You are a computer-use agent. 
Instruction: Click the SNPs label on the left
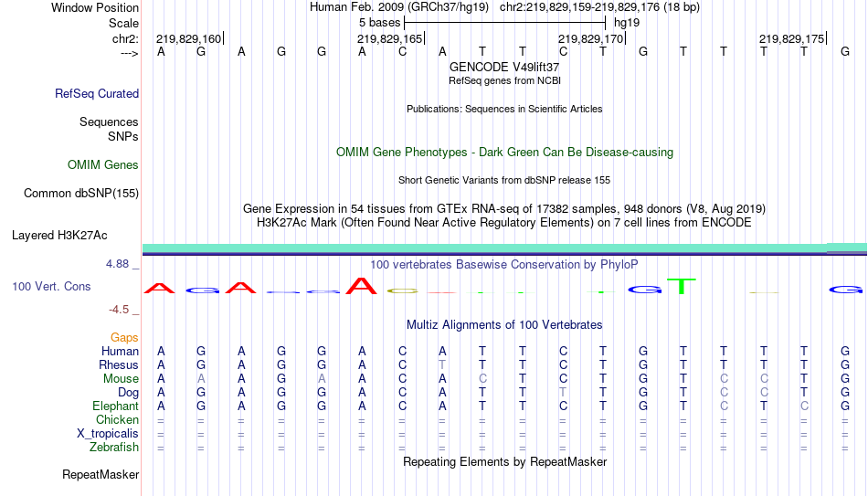(x=123, y=136)
